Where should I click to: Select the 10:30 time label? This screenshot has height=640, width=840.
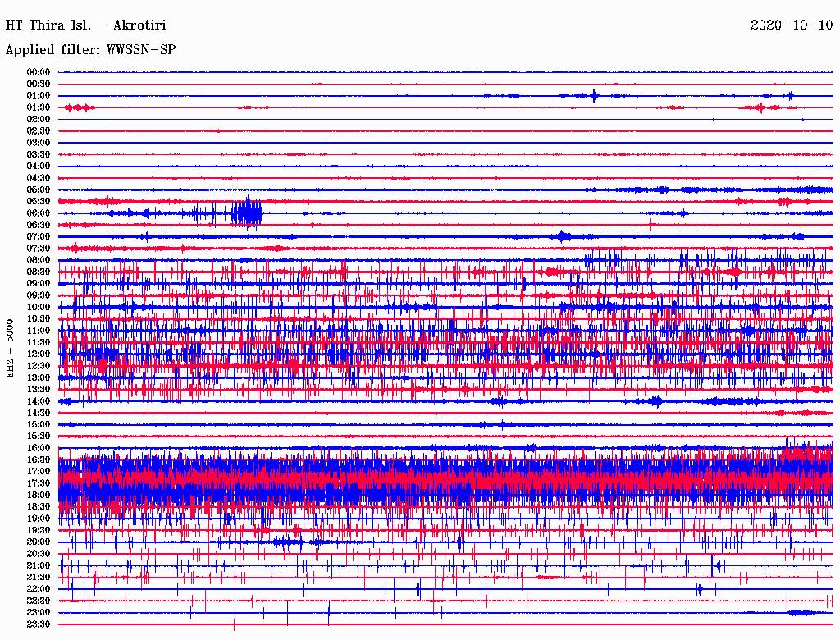point(38,319)
